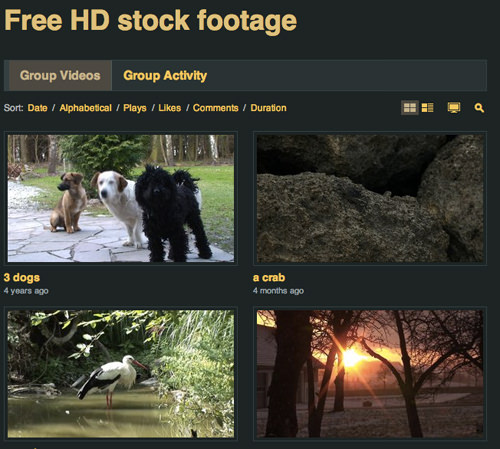The width and height of the screenshot is (500, 449).
Task: Click the search magnifier icon
Action: point(479,108)
